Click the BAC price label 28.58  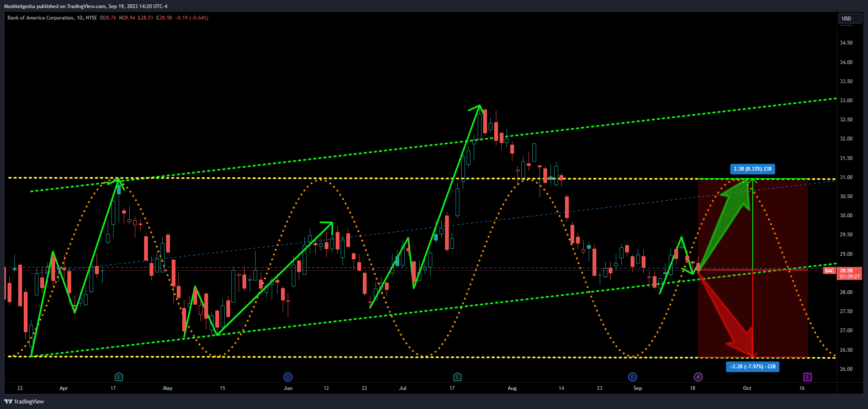click(x=842, y=273)
